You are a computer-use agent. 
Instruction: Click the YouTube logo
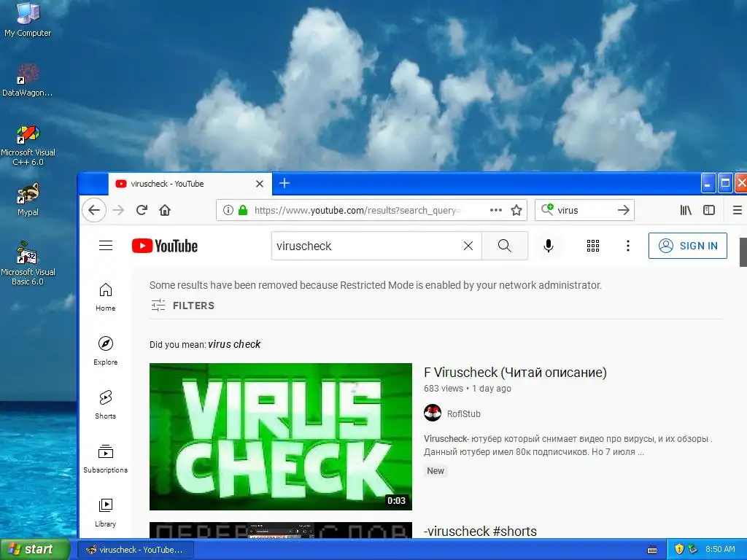point(165,246)
